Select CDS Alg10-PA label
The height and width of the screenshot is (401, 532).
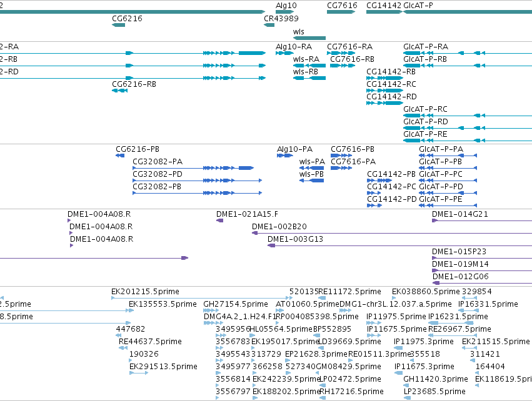point(295,149)
